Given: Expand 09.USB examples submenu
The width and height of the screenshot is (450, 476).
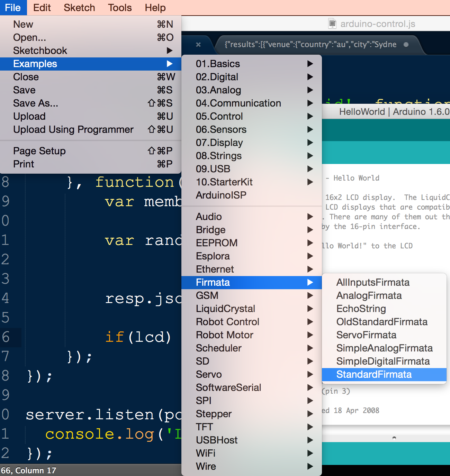Looking at the screenshot, I should [252, 169].
